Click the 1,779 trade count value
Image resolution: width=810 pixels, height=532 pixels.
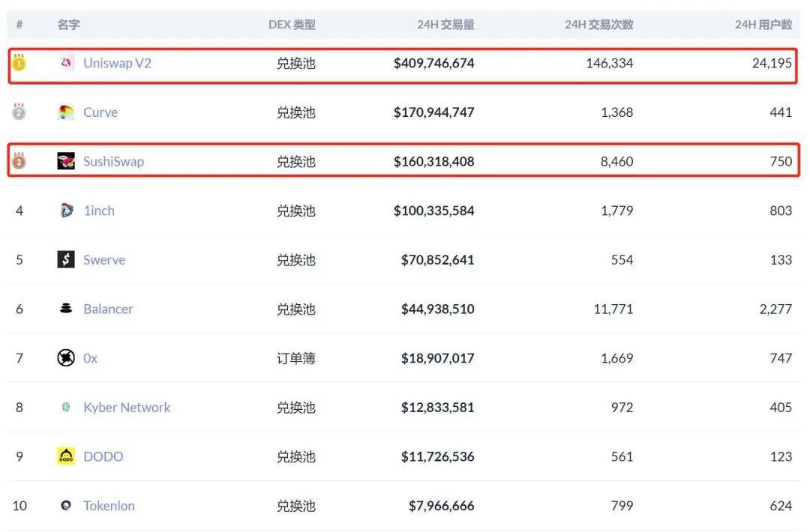616,211
